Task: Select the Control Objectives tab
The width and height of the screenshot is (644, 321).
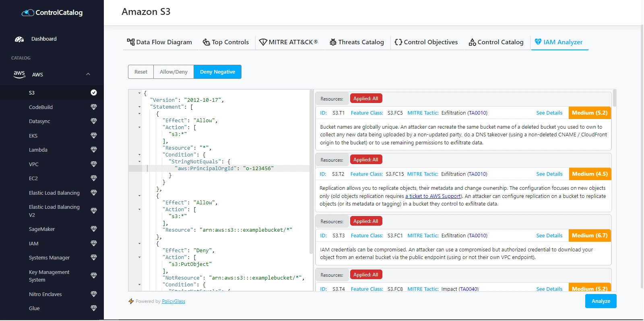Action: (426, 42)
